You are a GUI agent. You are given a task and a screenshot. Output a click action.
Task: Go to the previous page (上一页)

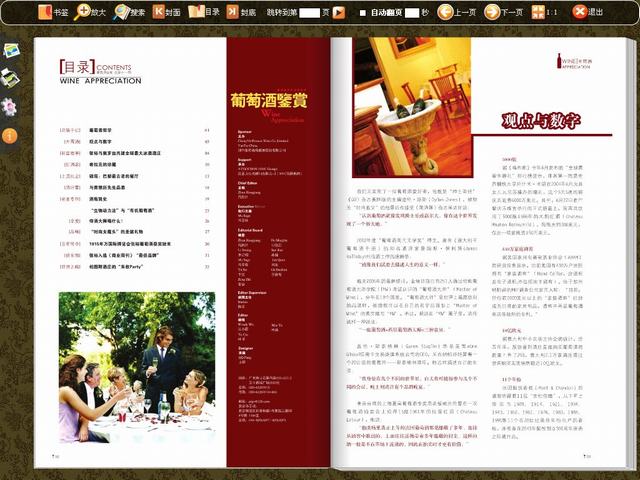tap(457, 12)
